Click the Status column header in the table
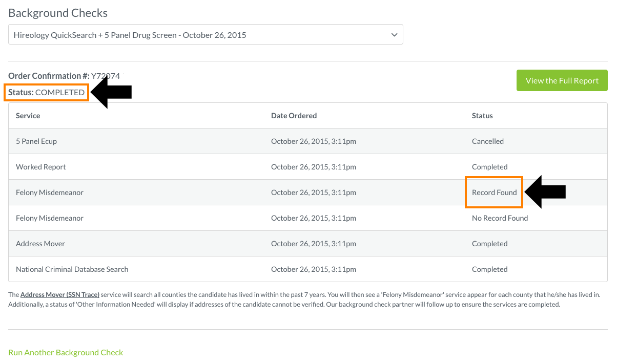617x364 pixels. coord(482,116)
